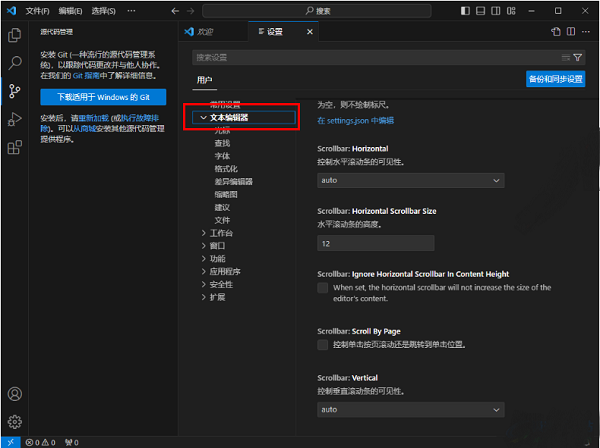This screenshot has height=448, width=600.
Task: Collapse the 文本编辑器 tree section
Action: tap(204, 118)
